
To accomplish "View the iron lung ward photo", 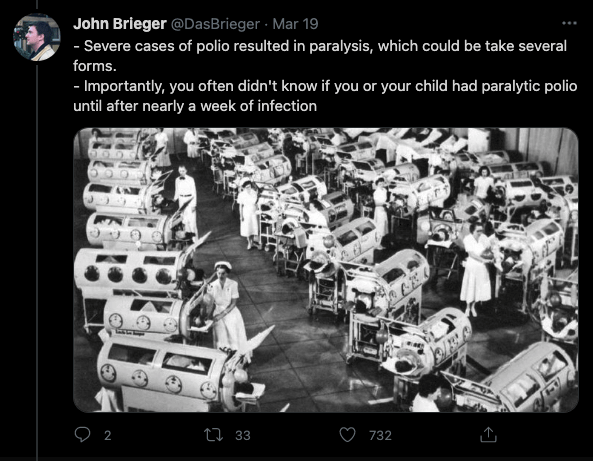I will [x=326, y=270].
